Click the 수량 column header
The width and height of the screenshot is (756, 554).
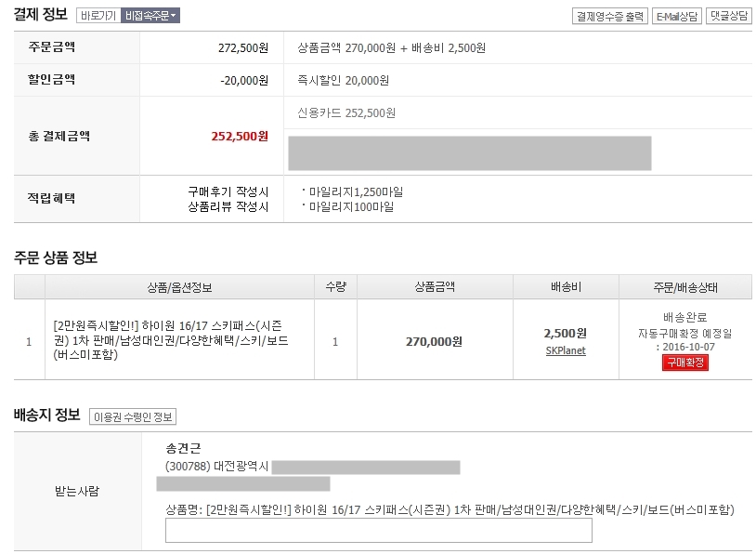pyautogui.click(x=335, y=287)
